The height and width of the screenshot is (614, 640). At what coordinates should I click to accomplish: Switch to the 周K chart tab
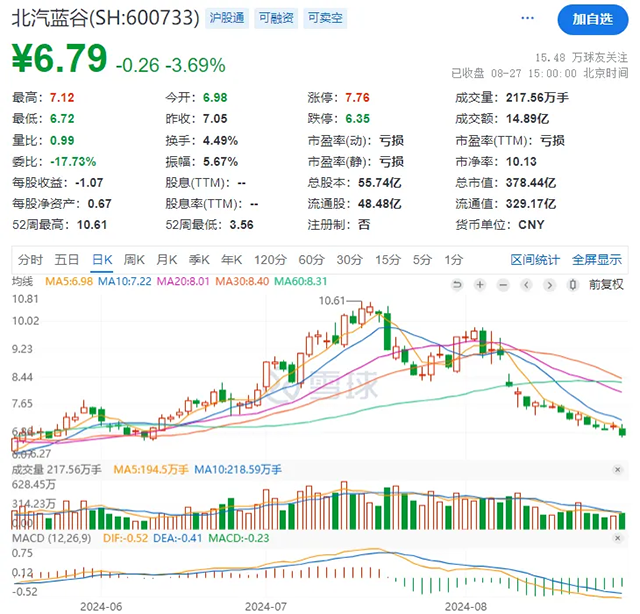point(134,260)
